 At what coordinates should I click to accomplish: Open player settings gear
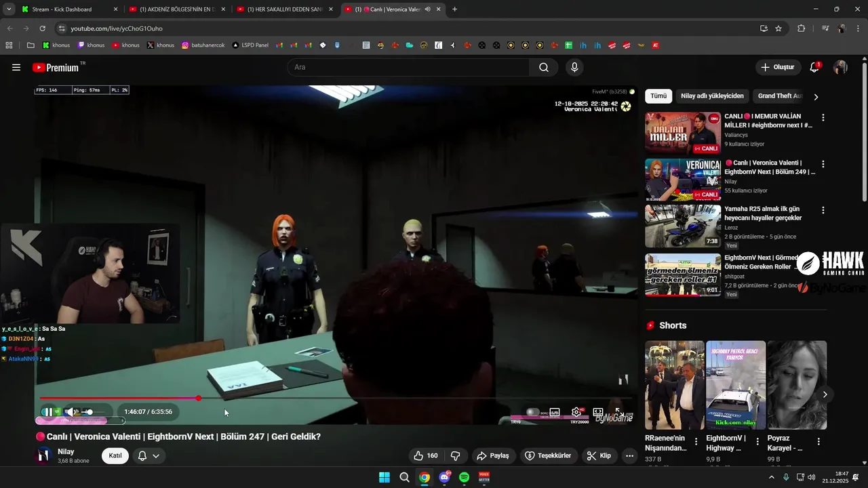pos(576,411)
